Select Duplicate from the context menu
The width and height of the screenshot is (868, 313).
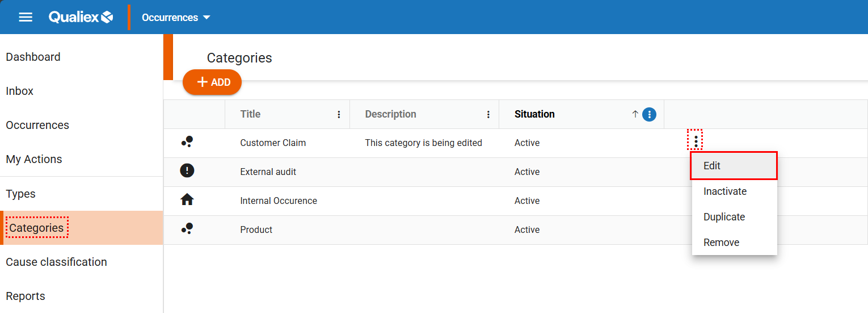point(724,217)
